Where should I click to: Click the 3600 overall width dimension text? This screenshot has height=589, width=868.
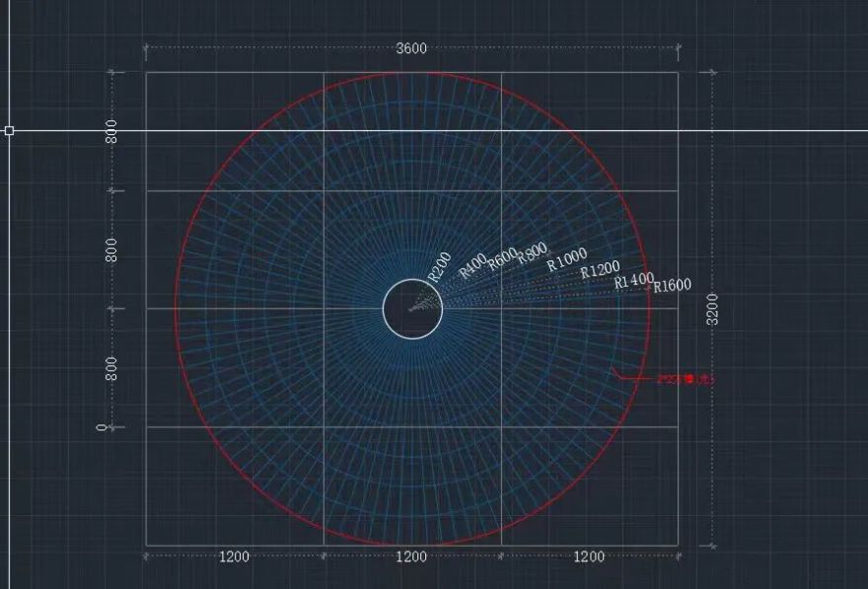click(x=411, y=48)
